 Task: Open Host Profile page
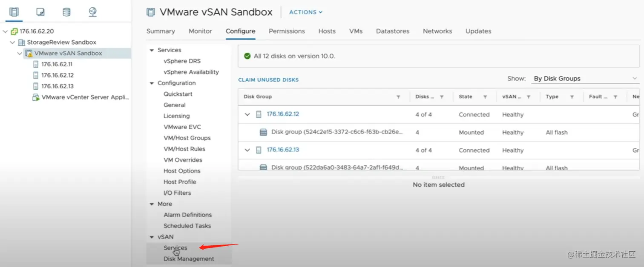click(180, 182)
